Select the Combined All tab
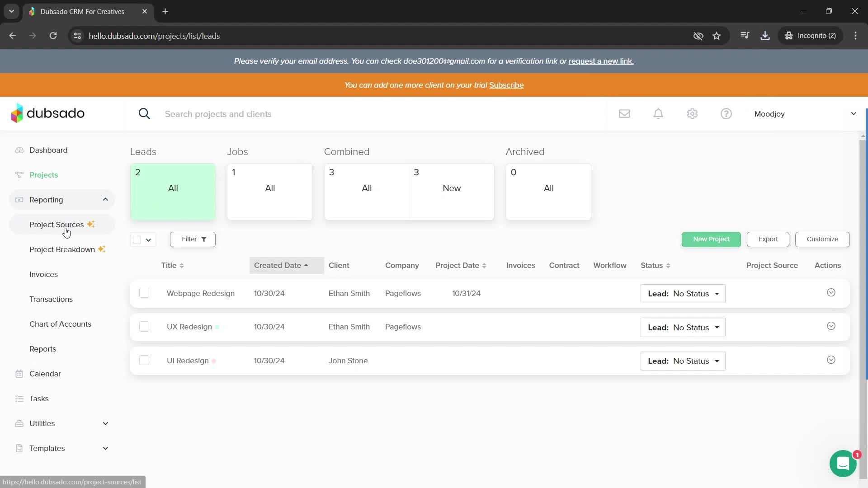The image size is (868, 488). [x=367, y=192]
